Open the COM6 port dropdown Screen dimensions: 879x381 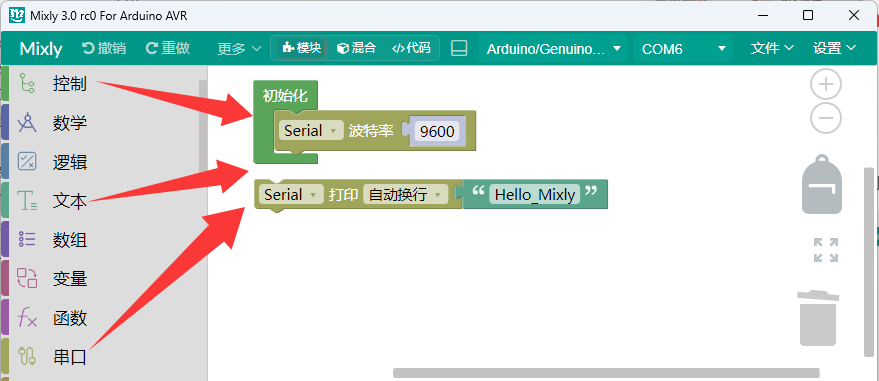(683, 49)
